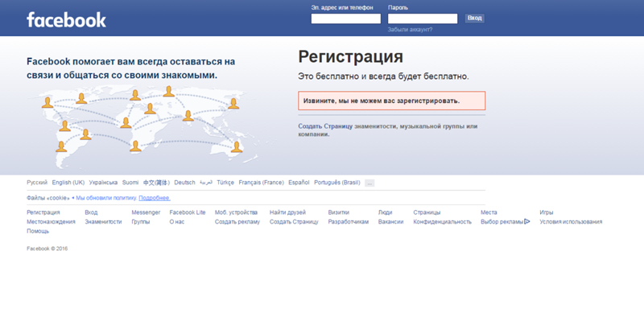Open the Знаменитости footer link
The width and height of the screenshot is (644, 329).
point(103,222)
